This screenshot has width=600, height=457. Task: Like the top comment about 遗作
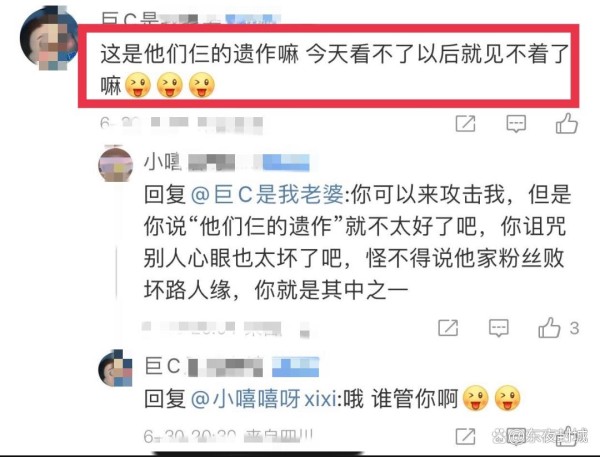point(566,123)
